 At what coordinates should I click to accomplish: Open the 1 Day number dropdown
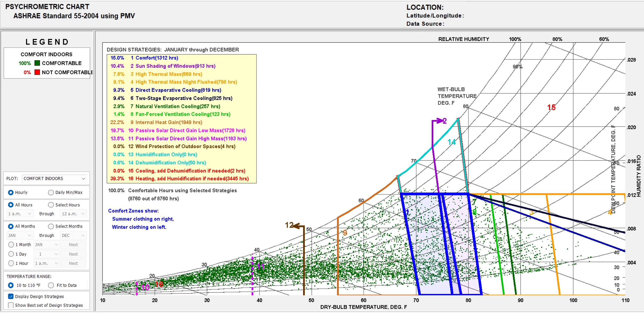pyautogui.click(x=47, y=254)
